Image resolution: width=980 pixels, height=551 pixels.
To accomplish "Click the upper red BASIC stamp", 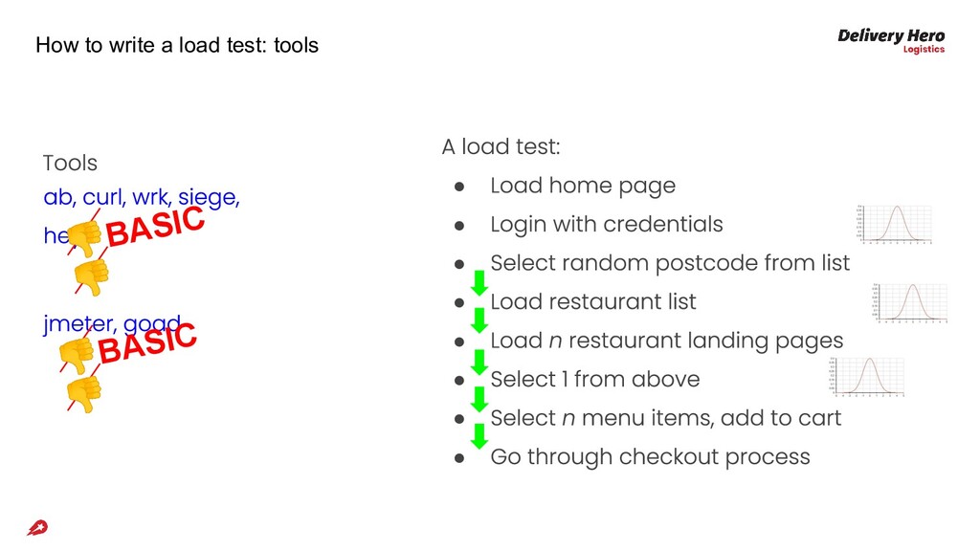I will coord(155,228).
